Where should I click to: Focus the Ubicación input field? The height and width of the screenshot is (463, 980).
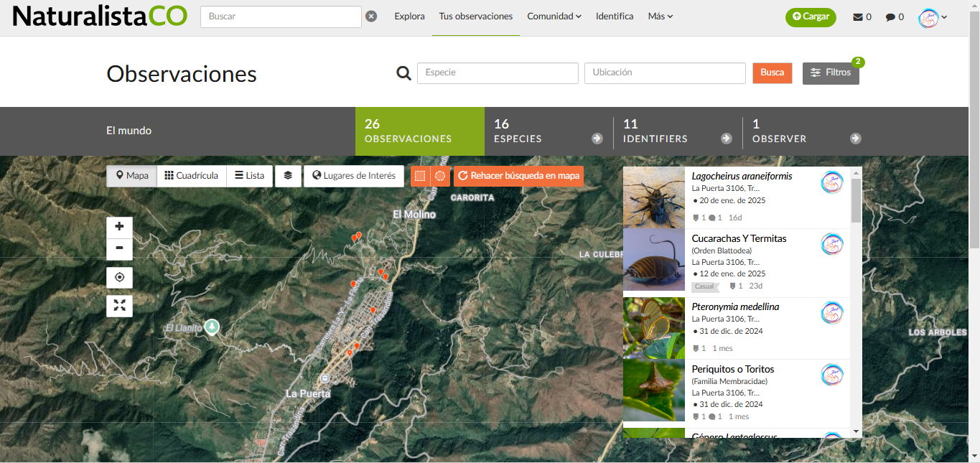coord(665,73)
